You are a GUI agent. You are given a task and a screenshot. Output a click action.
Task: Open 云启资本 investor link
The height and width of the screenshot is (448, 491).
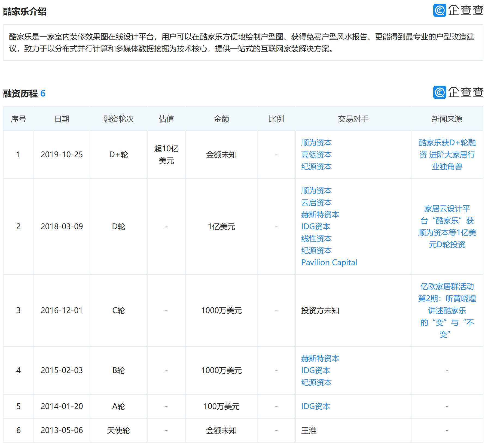[x=316, y=203]
